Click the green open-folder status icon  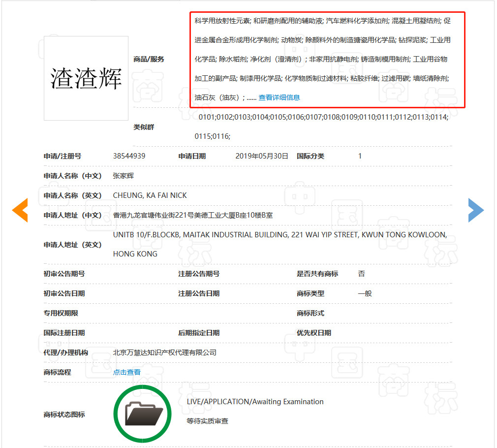click(x=143, y=414)
